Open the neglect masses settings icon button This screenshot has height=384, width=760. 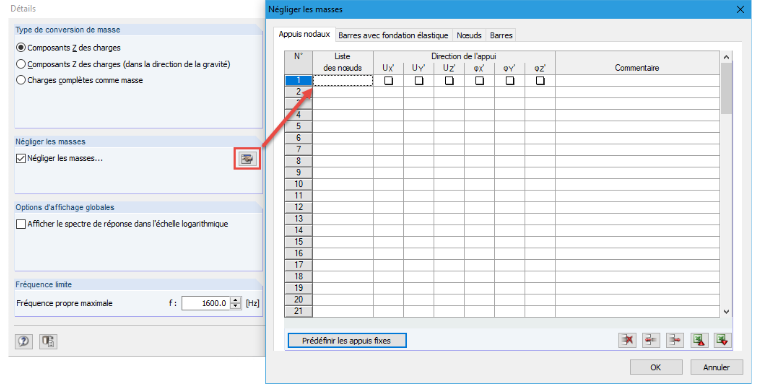tap(247, 159)
